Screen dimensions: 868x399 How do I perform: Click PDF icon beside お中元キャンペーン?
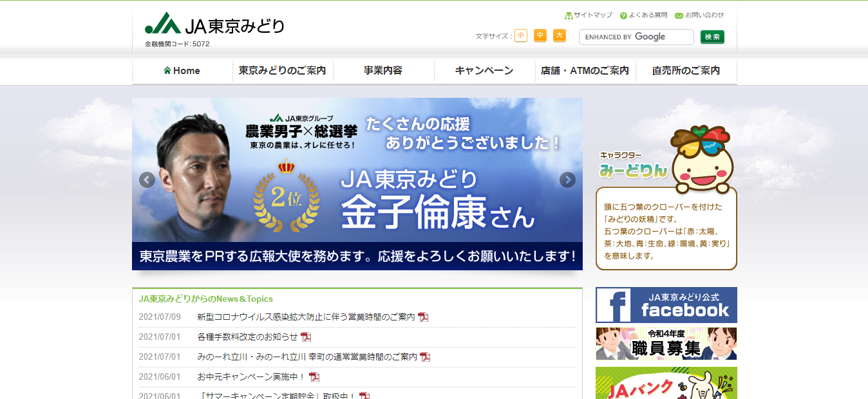coord(314,376)
